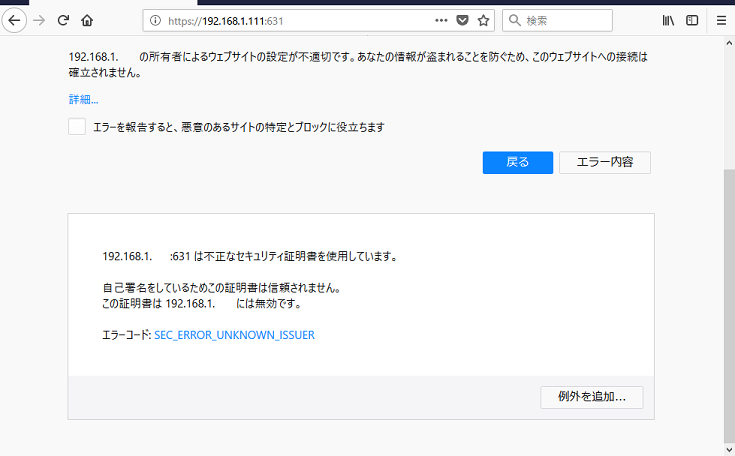Toggle the sidebar view icon

click(692, 20)
